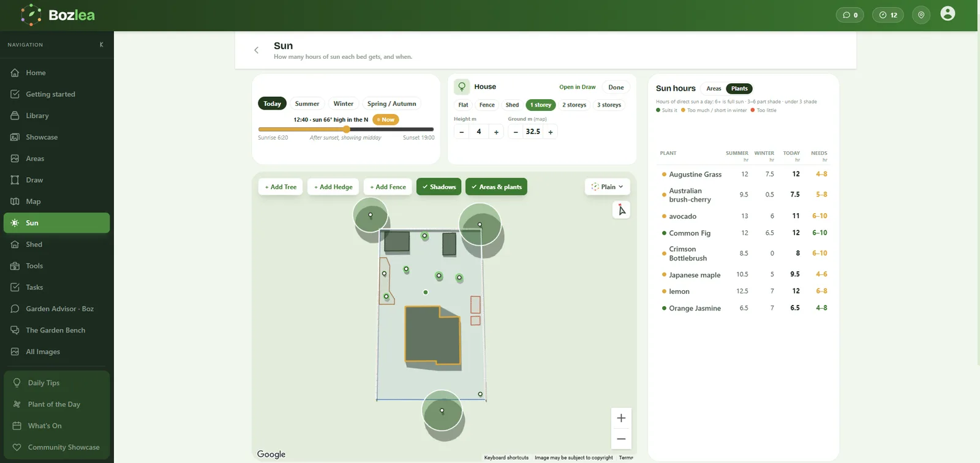Viewport: 980px width, 463px height.
Task: Open the messages counter in header
Action: click(850, 15)
